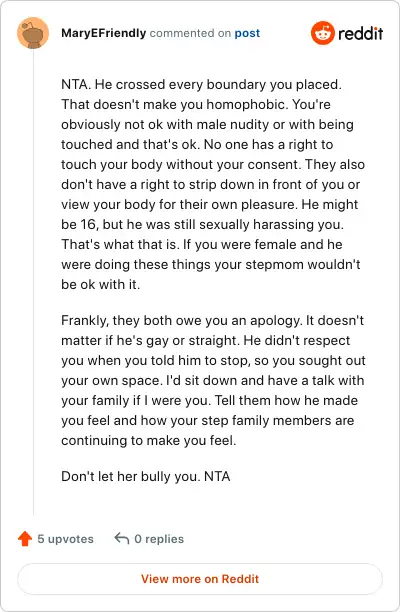Click the vertical comment thread line
The width and height of the screenshot is (400, 612).
(x=33, y=281)
